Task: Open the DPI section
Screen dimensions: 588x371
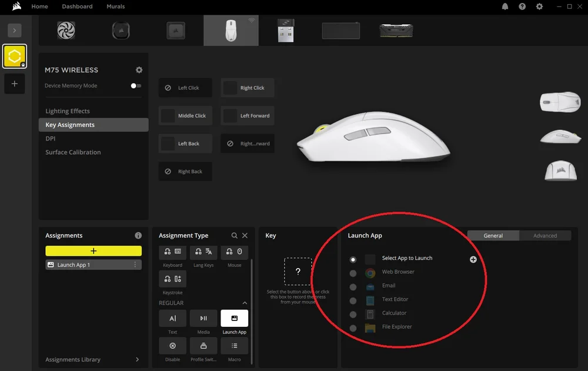Action: pos(50,138)
